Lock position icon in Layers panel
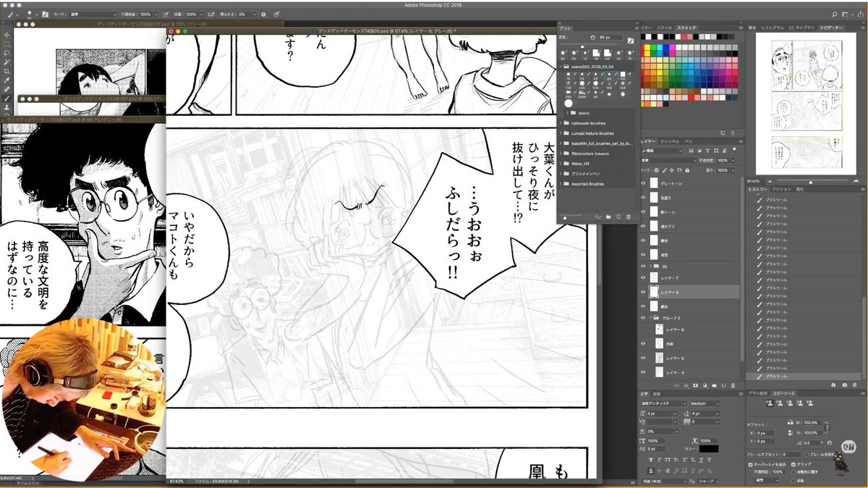 click(671, 170)
